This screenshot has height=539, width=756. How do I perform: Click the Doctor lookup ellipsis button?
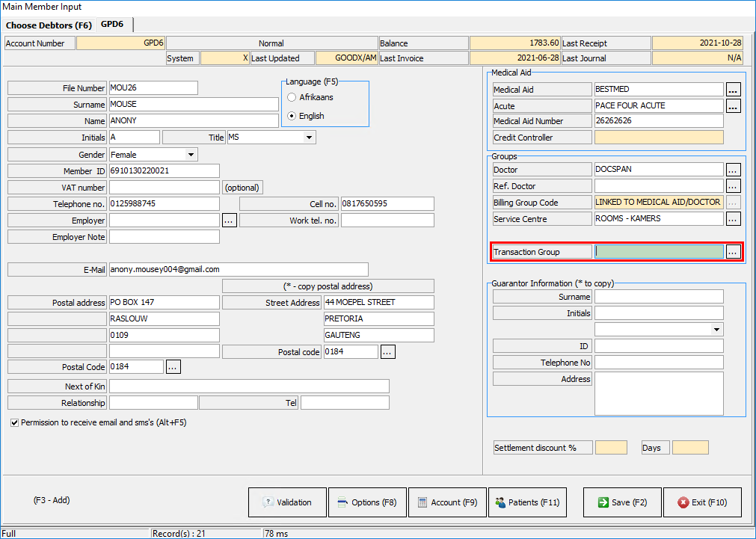point(733,170)
